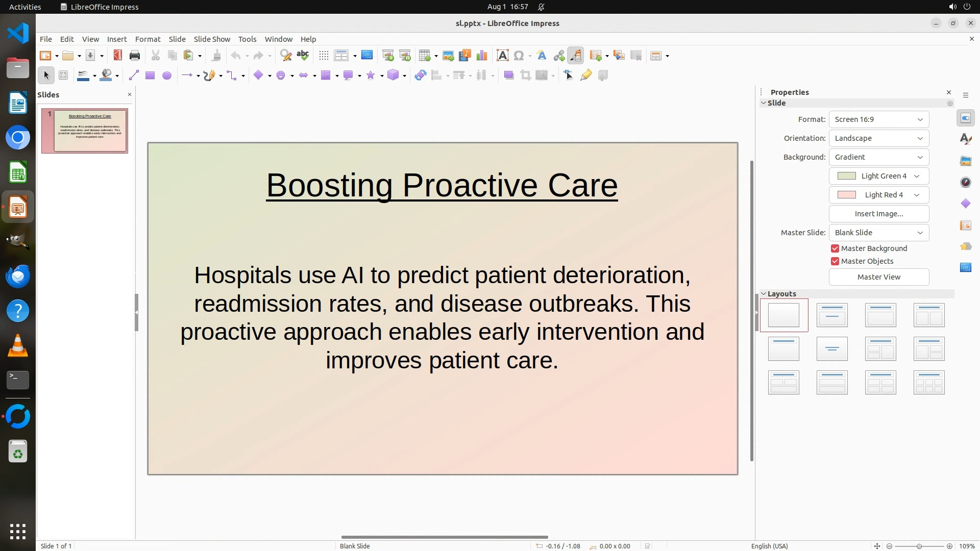Toggle the shadow icon in drawing toolbar
980x551 pixels.
pos(508,76)
